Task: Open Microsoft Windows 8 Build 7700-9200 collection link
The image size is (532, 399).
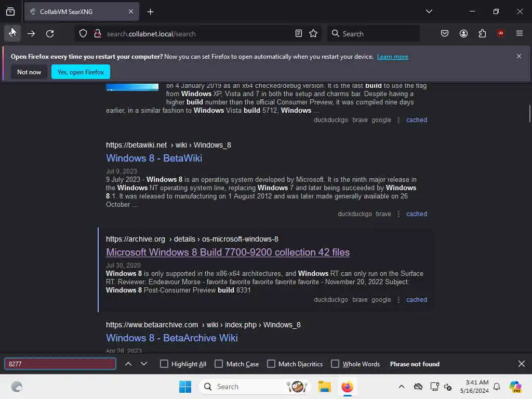Action: 228,252
